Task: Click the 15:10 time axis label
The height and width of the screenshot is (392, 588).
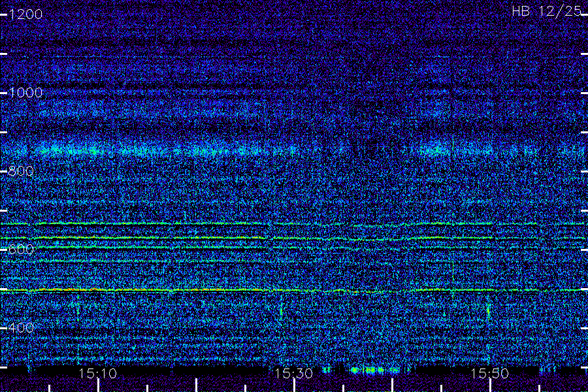Action: click(x=98, y=374)
